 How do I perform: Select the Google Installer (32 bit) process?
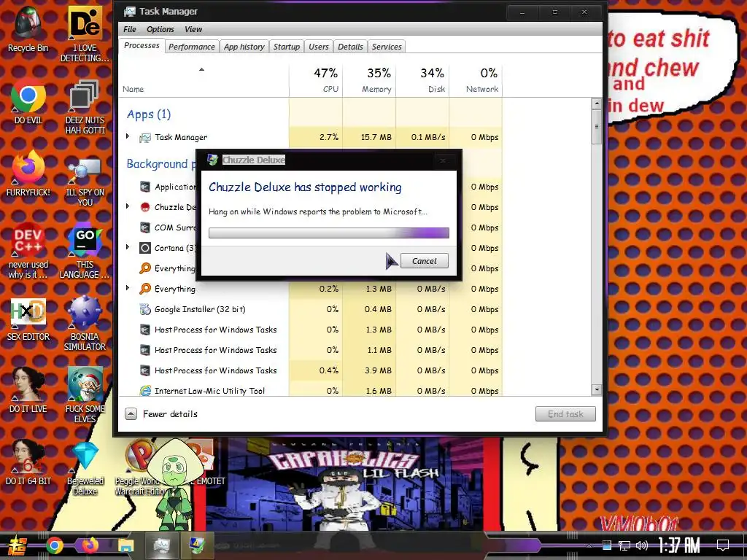point(309,309)
